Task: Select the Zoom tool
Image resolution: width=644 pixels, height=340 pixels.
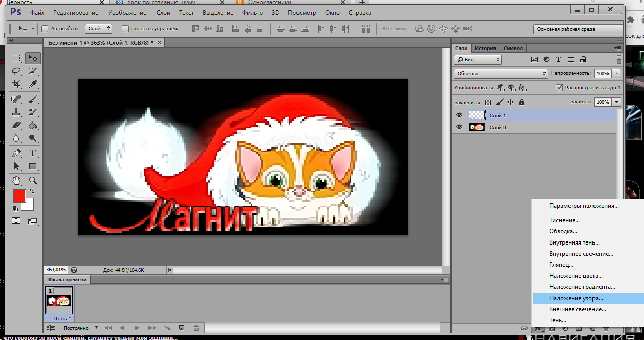Action: coord(33,180)
